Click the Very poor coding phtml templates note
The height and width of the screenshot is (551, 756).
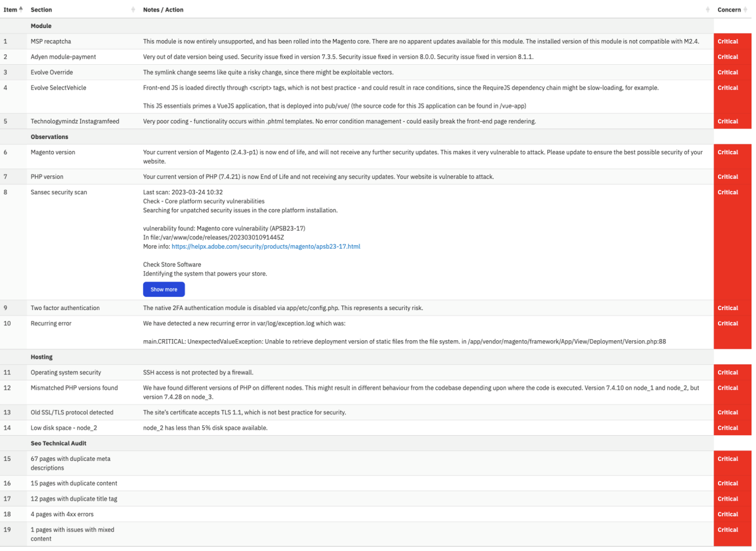coord(339,121)
